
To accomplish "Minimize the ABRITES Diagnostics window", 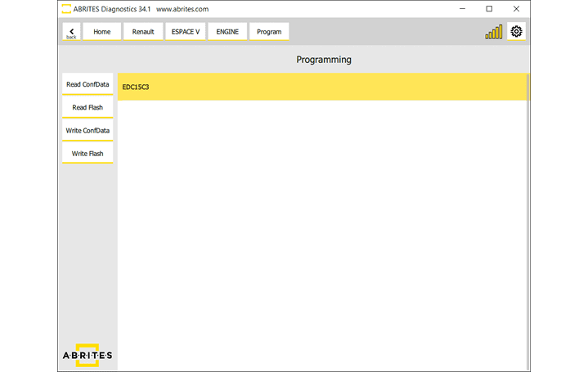I will (465, 9).
